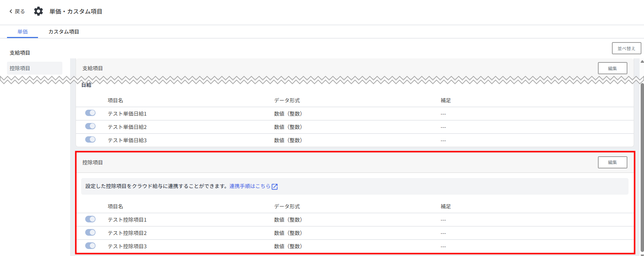Click the settings gear icon
Screen dimensions: 644x256
pos(38,11)
